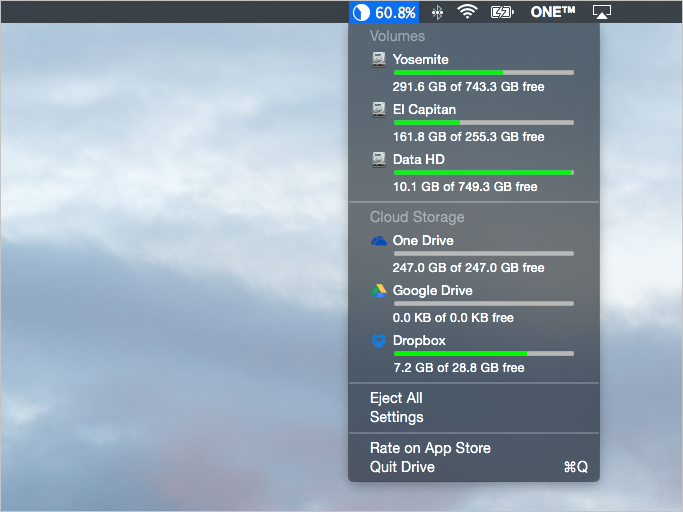Click the Google Drive usage bar

484,304
